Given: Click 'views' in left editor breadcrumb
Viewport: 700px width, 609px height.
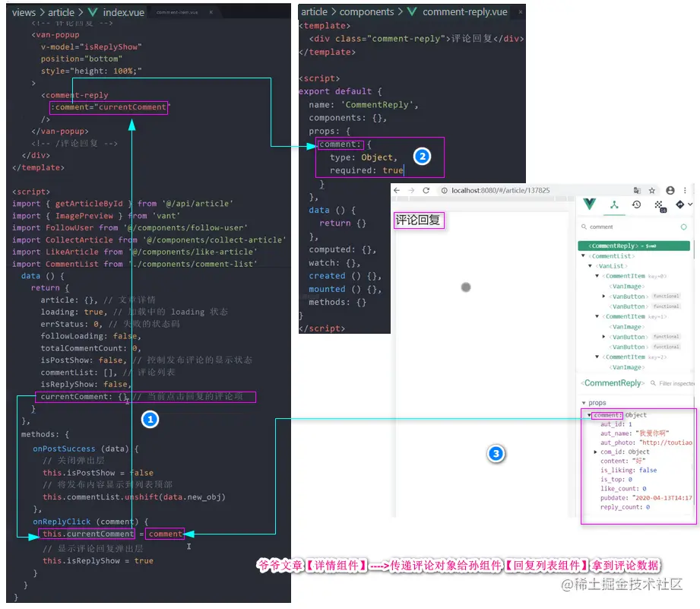Looking at the screenshot, I should [x=24, y=13].
